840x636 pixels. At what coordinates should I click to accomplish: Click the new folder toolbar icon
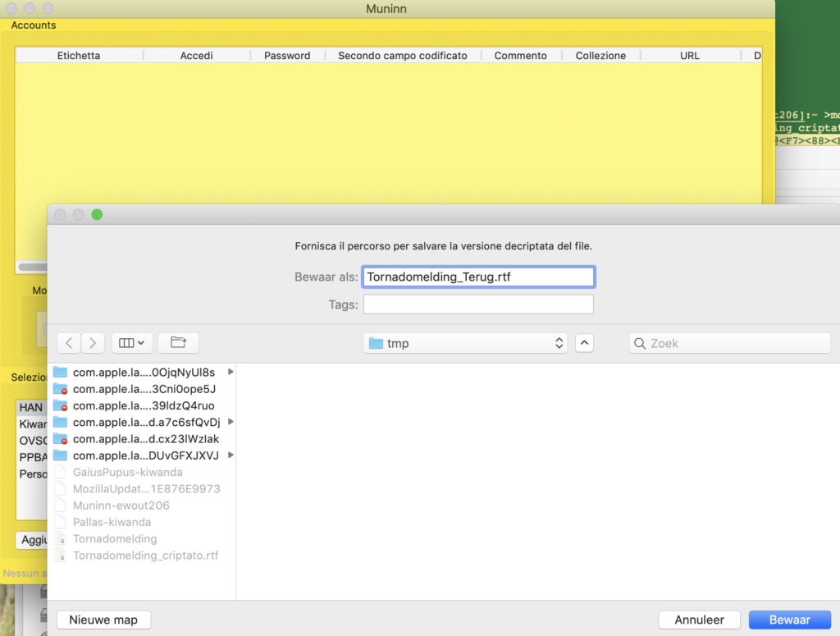(178, 343)
